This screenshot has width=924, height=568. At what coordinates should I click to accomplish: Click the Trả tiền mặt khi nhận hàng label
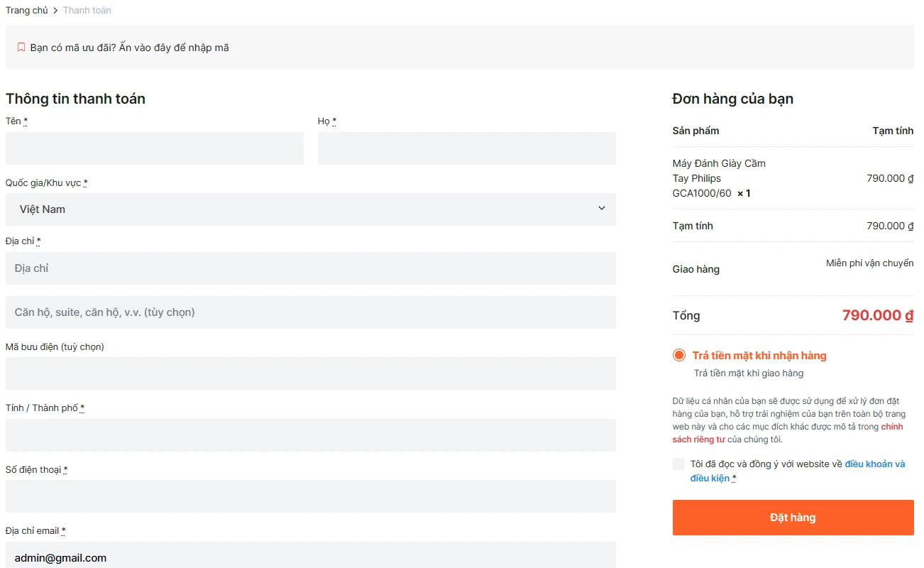tap(759, 356)
